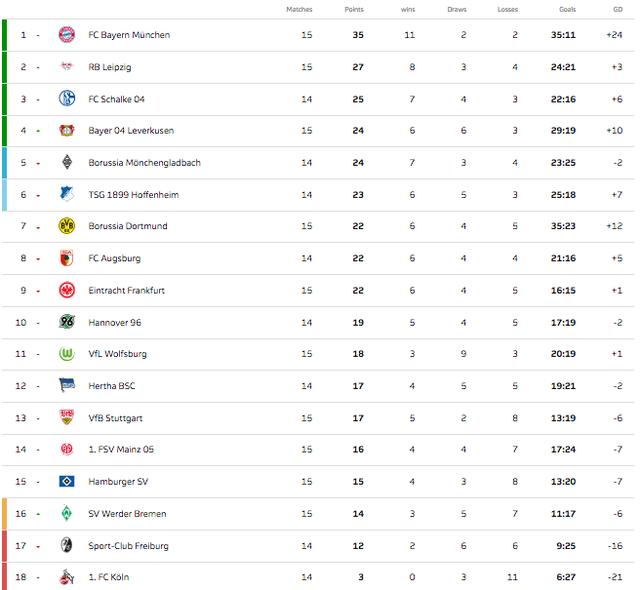Click the FC Bayern München club crest
Viewport: 640px width, 590px height.
tap(67, 35)
